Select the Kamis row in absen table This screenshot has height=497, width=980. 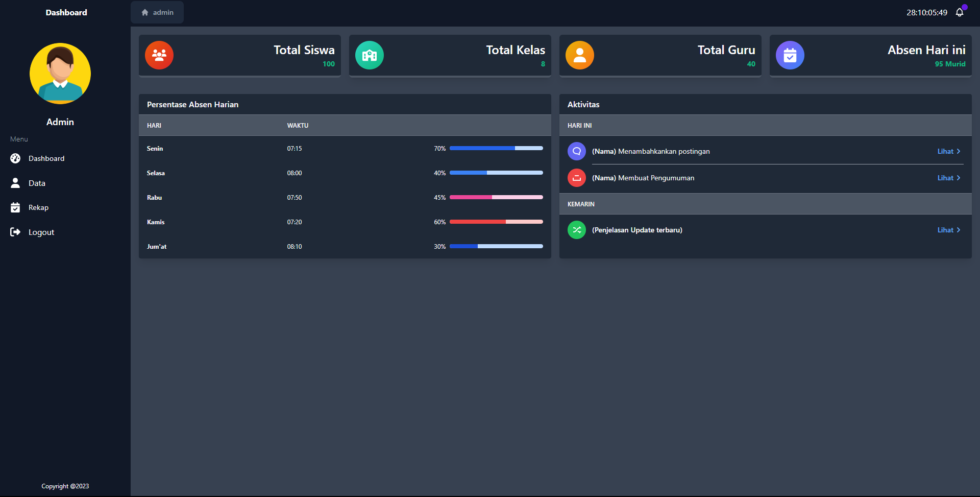(x=156, y=222)
